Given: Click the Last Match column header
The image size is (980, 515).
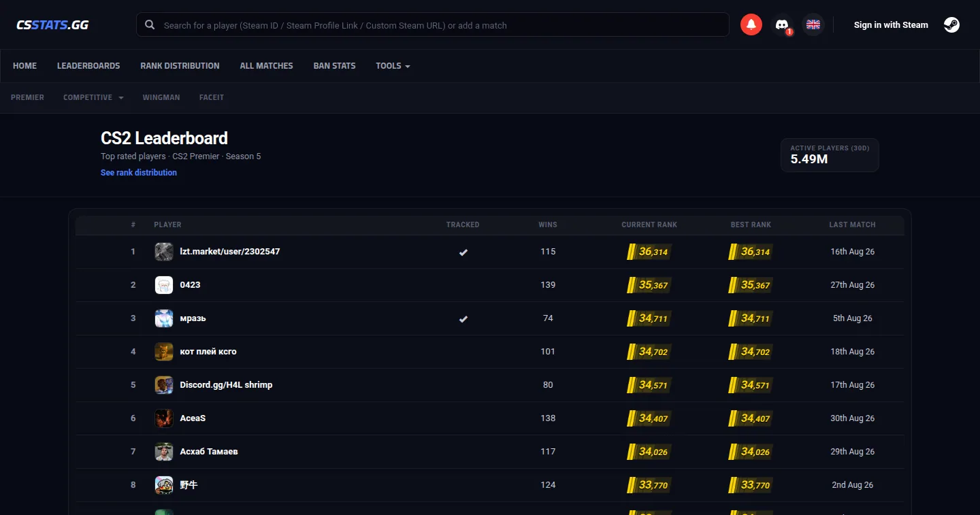Looking at the screenshot, I should pos(852,225).
